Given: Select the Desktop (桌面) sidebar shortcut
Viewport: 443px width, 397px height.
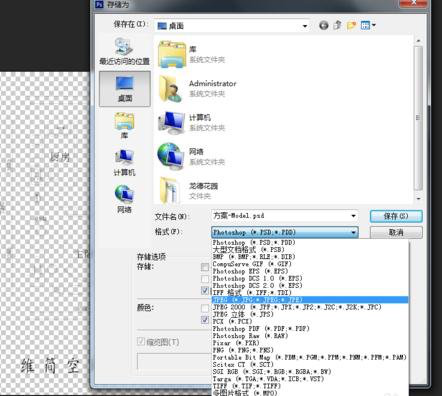Looking at the screenshot, I should coord(125,89).
